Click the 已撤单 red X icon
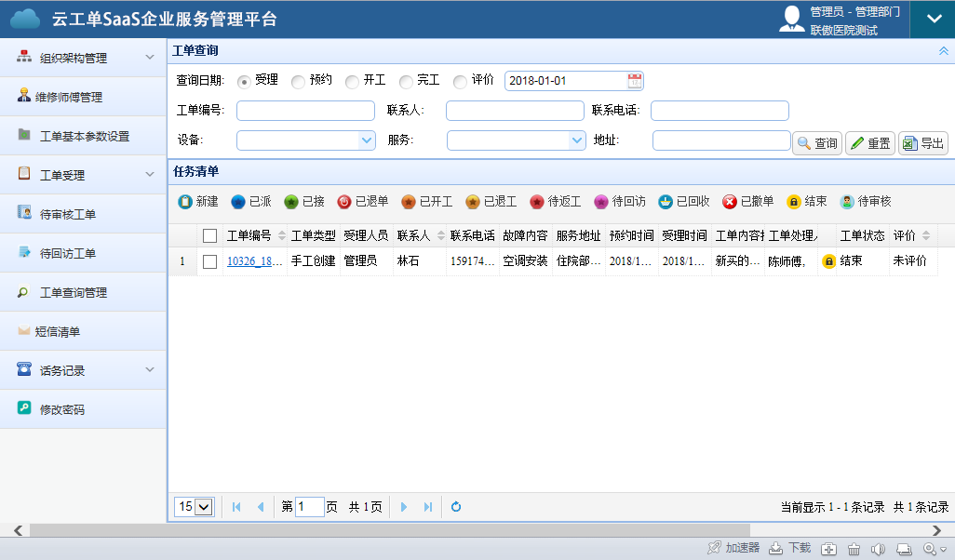 click(x=730, y=202)
